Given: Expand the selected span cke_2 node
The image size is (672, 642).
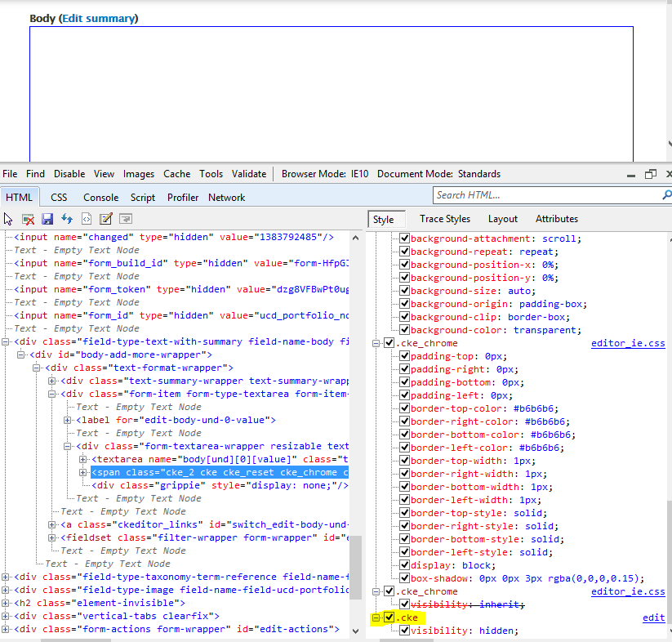Looking at the screenshot, I should [x=82, y=472].
